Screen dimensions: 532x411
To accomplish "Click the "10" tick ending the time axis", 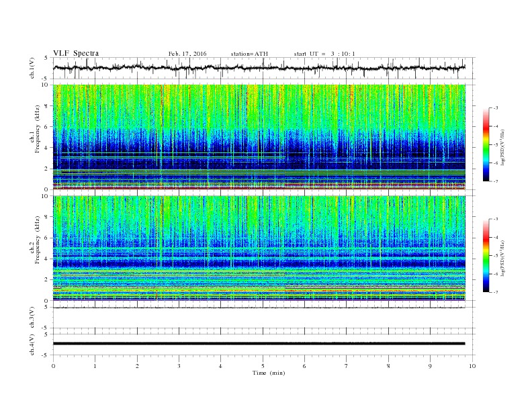I will [x=472, y=366].
